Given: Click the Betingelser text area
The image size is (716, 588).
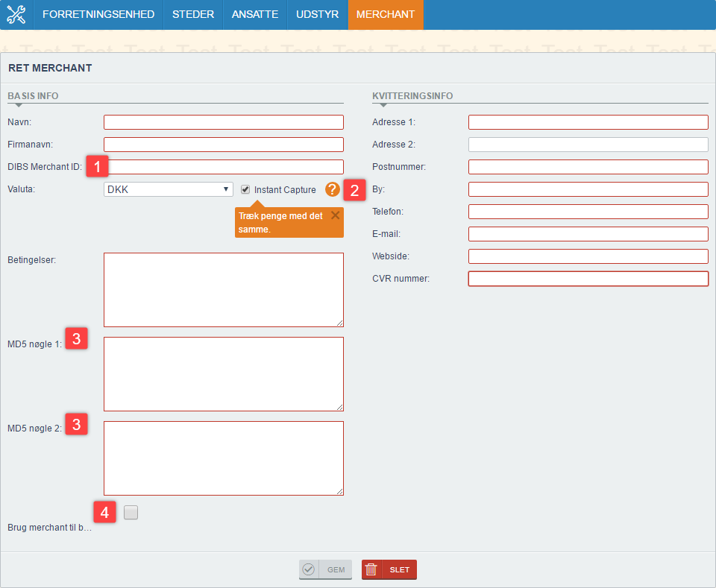Looking at the screenshot, I should click(x=224, y=290).
